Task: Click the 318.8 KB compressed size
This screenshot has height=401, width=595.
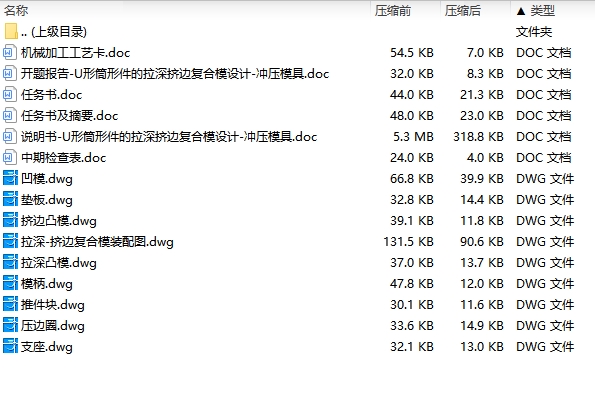Action: [x=478, y=137]
